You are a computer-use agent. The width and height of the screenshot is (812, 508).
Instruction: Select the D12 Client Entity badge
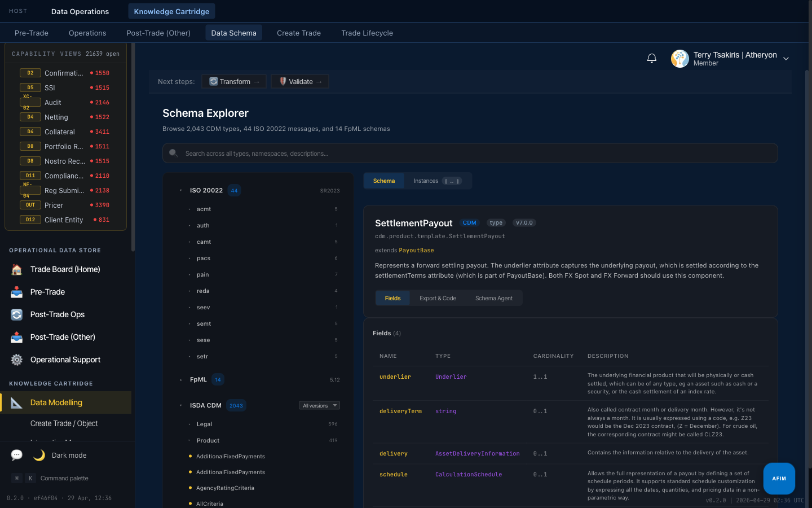[x=30, y=220]
